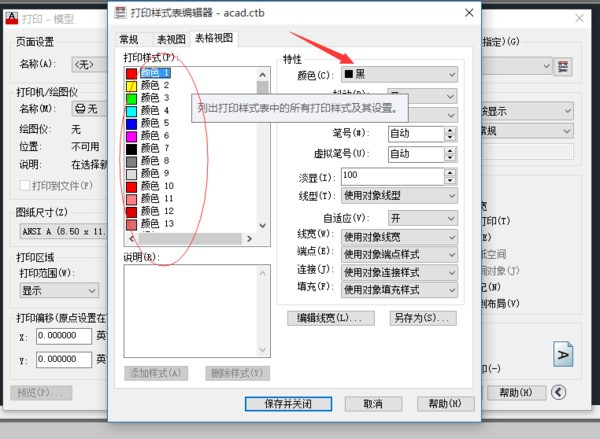This screenshot has width=600, height=439.
Task: Open the 连接(J) style dropdown
Action: 399,272
